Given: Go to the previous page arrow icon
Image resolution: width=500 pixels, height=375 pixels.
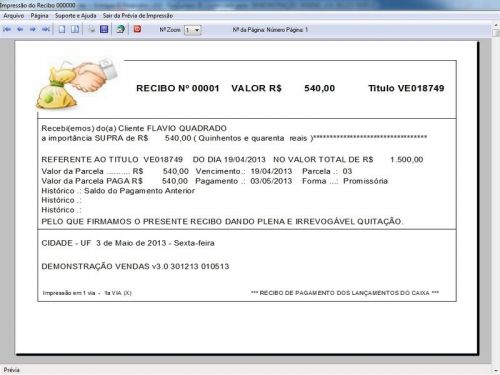Looking at the screenshot, I should coord(20,30).
